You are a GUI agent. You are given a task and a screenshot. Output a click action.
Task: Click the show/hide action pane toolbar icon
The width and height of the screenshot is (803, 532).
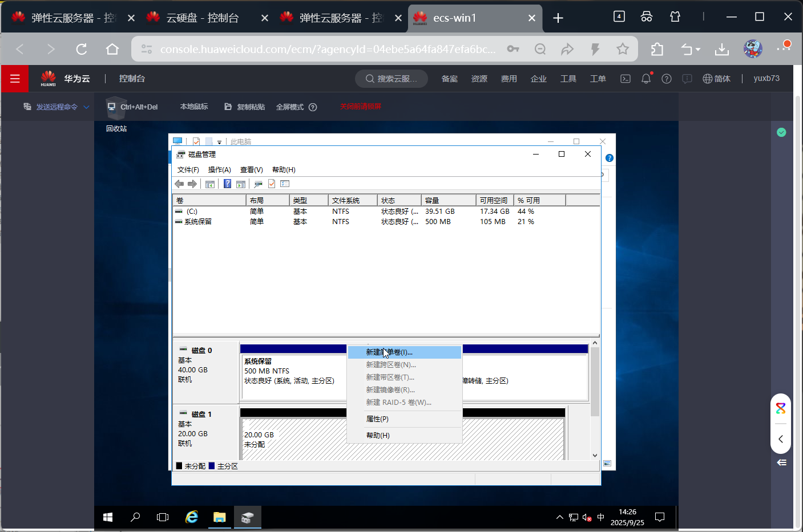click(x=241, y=184)
